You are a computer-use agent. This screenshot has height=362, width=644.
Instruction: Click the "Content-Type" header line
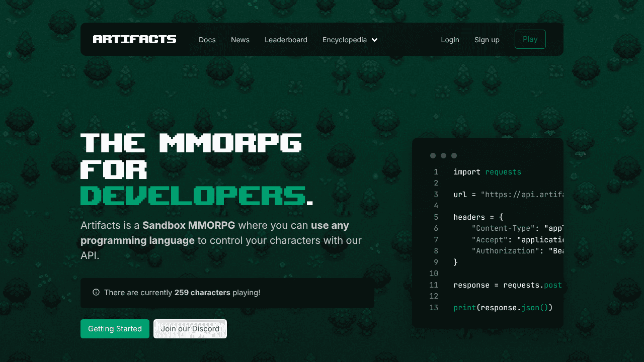tap(517, 228)
